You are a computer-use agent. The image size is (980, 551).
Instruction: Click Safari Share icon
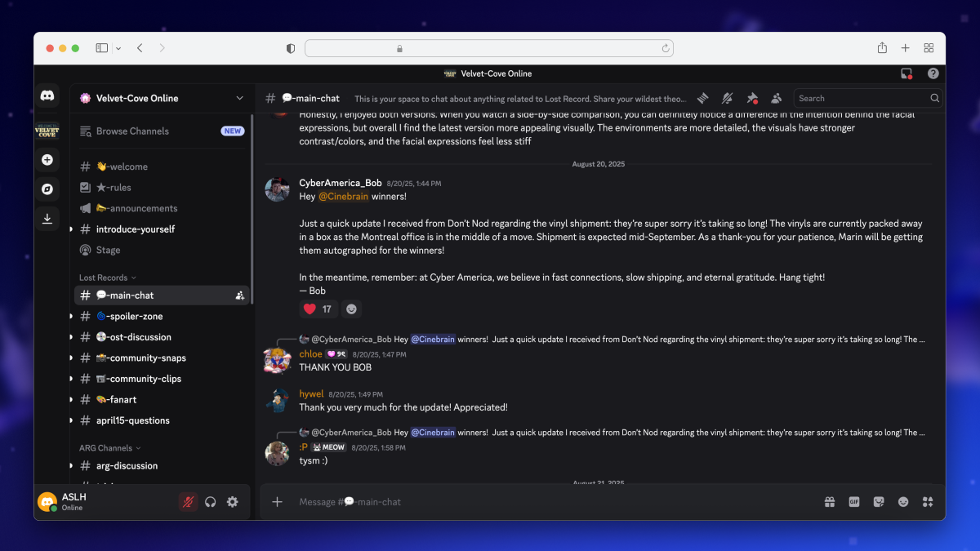(x=882, y=48)
